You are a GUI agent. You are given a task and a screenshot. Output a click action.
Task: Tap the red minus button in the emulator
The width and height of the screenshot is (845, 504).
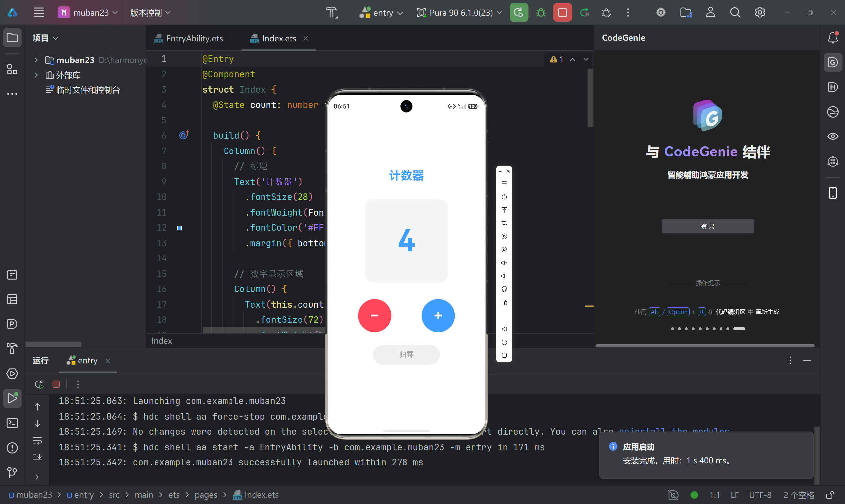pyautogui.click(x=374, y=316)
